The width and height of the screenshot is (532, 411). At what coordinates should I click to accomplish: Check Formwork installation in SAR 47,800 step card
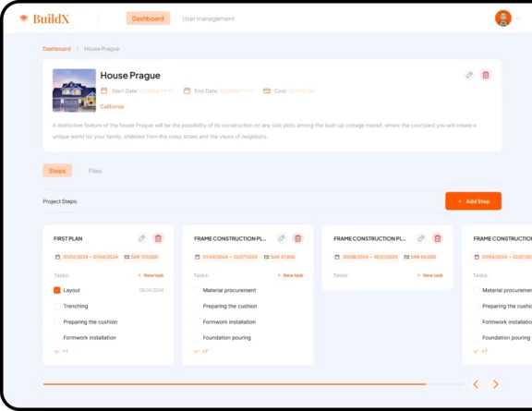point(197,321)
